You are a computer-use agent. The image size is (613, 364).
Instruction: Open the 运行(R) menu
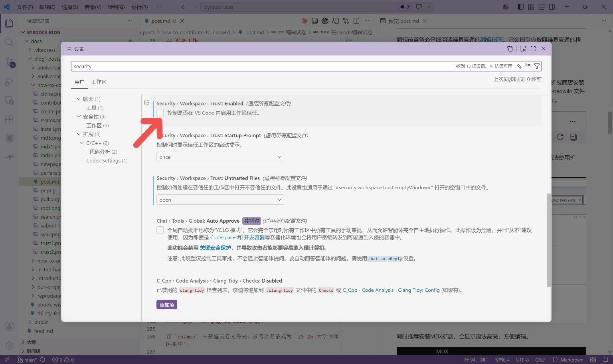pos(139,7)
